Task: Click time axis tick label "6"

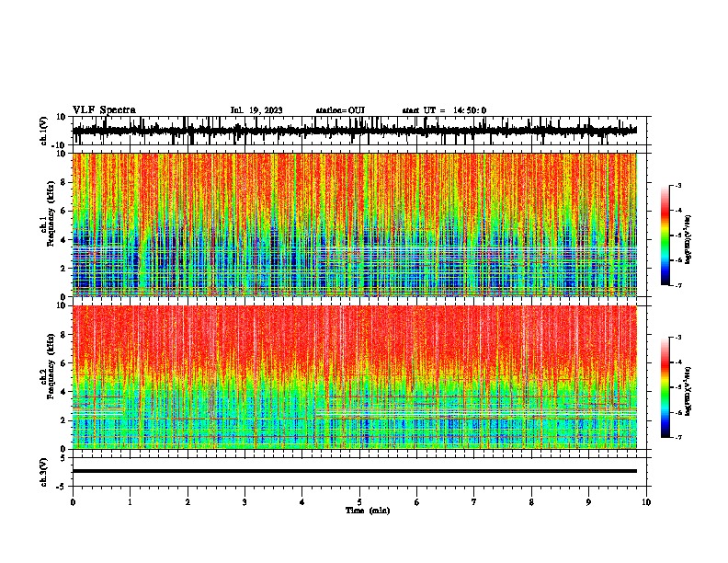Action: (x=417, y=502)
